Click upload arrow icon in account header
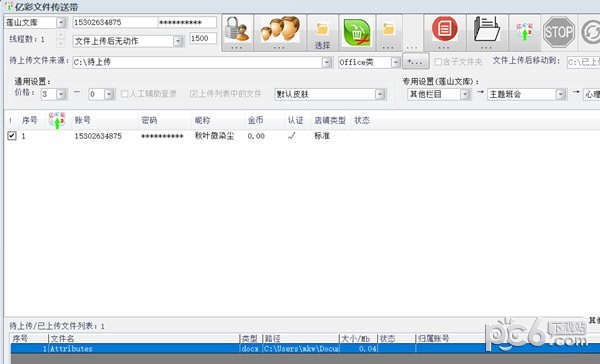Screen dimensions: 600x364 [57, 120]
